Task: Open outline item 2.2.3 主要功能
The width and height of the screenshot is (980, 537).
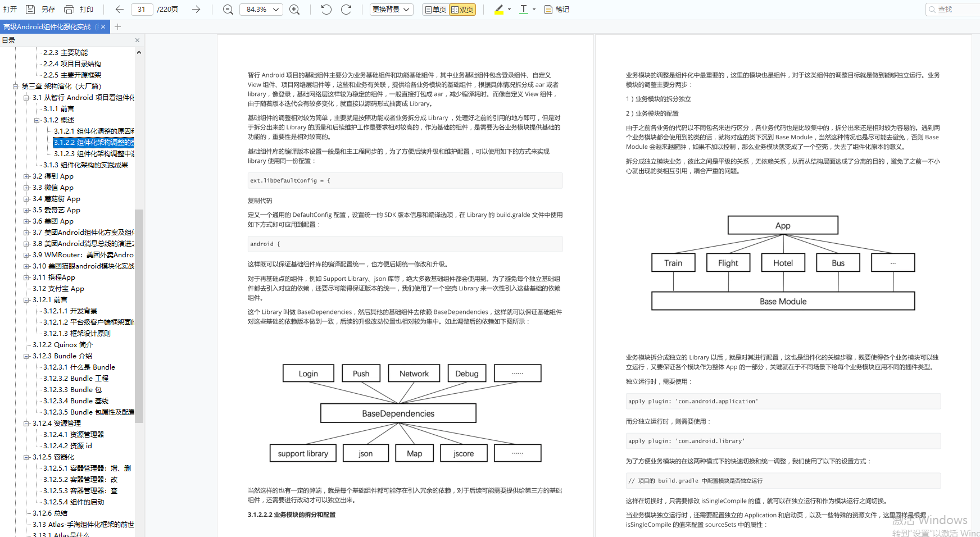Action: 65,52
